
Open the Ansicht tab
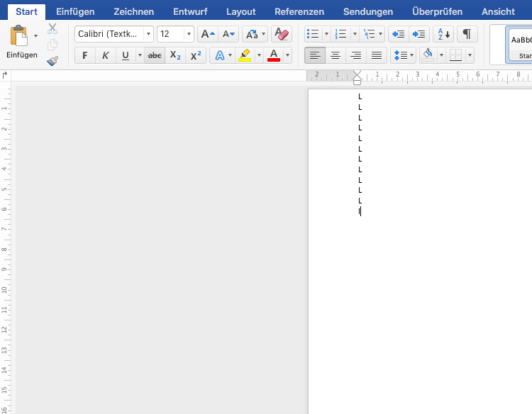click(498, 11)
